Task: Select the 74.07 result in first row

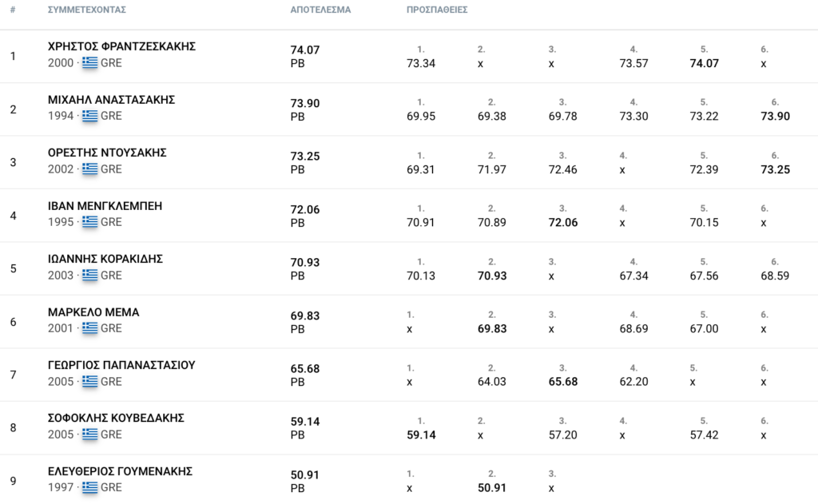Action: 304,50
